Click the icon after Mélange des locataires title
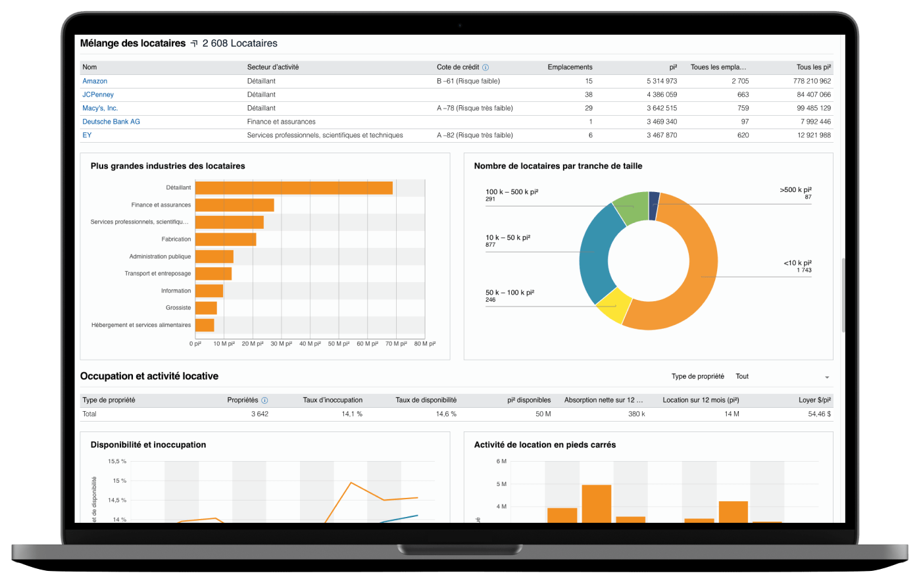 point(193,44)
